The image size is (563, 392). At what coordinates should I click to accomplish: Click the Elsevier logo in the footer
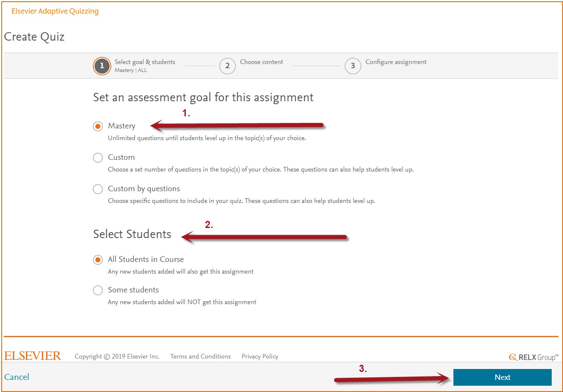coord(32,355)
